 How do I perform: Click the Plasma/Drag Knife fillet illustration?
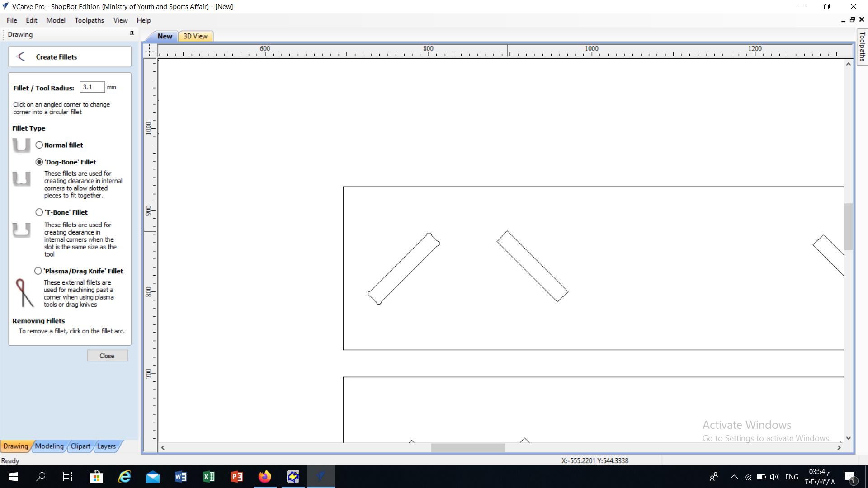(x=24, y=293)
